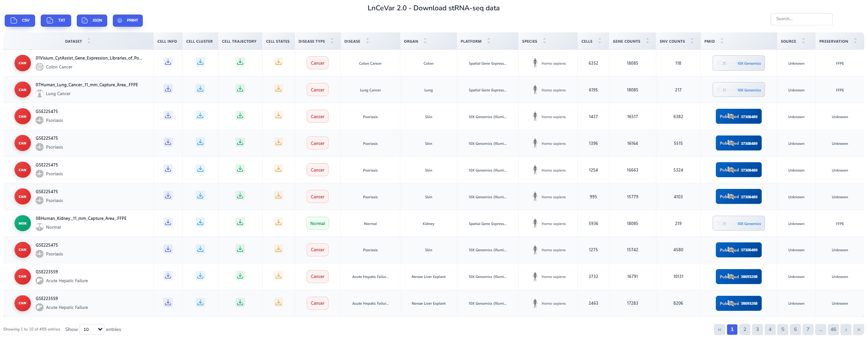Click the Search input field
Image resolution: width=868 pixels, height=338 pixels.
click(801, 19)
